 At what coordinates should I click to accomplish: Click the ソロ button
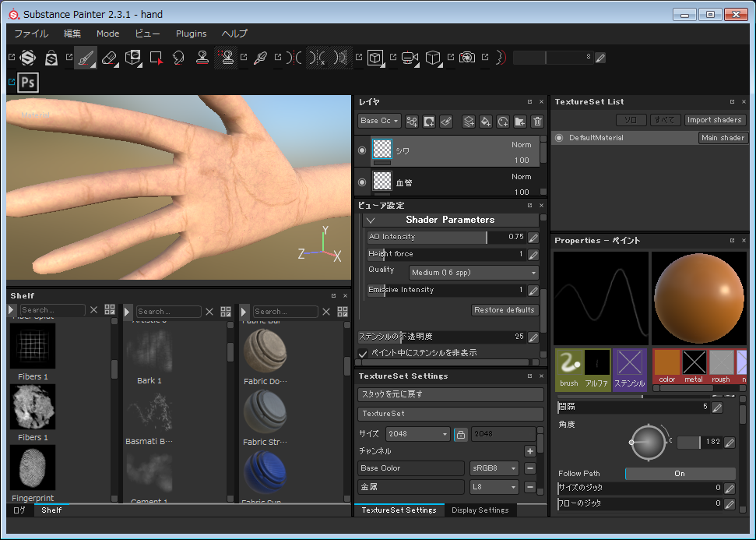[631, 120]
